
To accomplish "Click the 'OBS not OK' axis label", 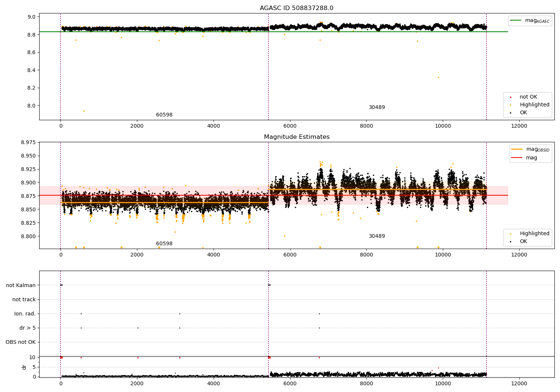I will [21, 342].
